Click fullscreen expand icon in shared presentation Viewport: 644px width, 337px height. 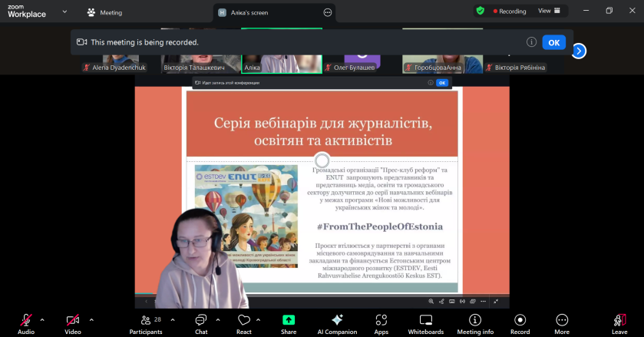[496, 301]
